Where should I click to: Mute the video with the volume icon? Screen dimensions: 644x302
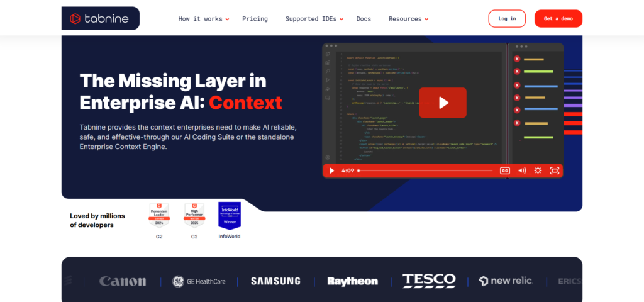pyautogui.click(x=521, y=171)
